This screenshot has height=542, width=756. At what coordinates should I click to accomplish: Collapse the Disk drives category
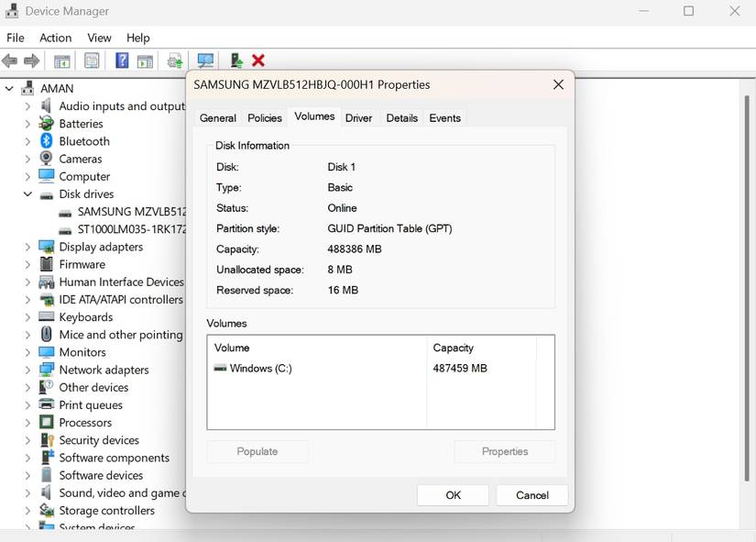pyautogui.click(x=27, y=194)
